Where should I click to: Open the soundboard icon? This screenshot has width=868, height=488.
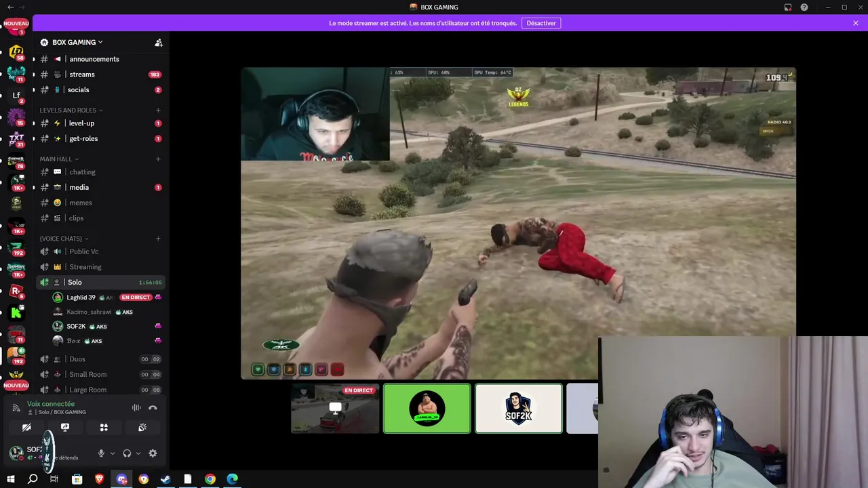(x=142, y=428)
